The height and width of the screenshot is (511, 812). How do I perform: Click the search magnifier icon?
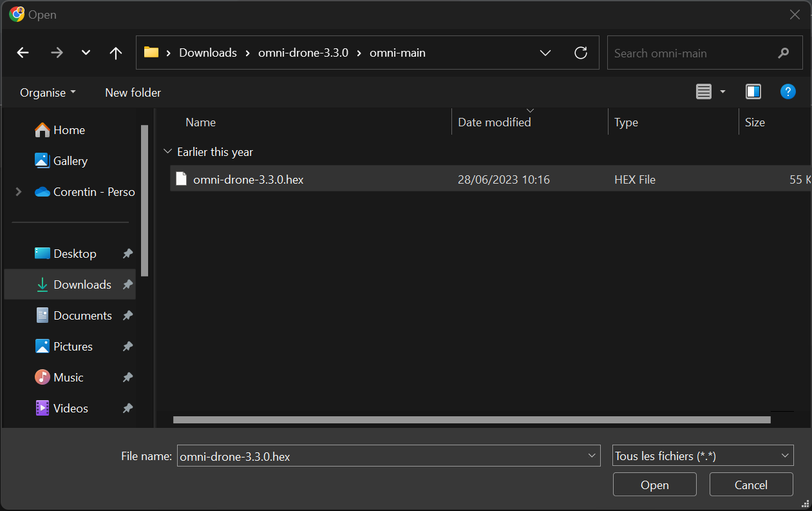click(784, 53)
